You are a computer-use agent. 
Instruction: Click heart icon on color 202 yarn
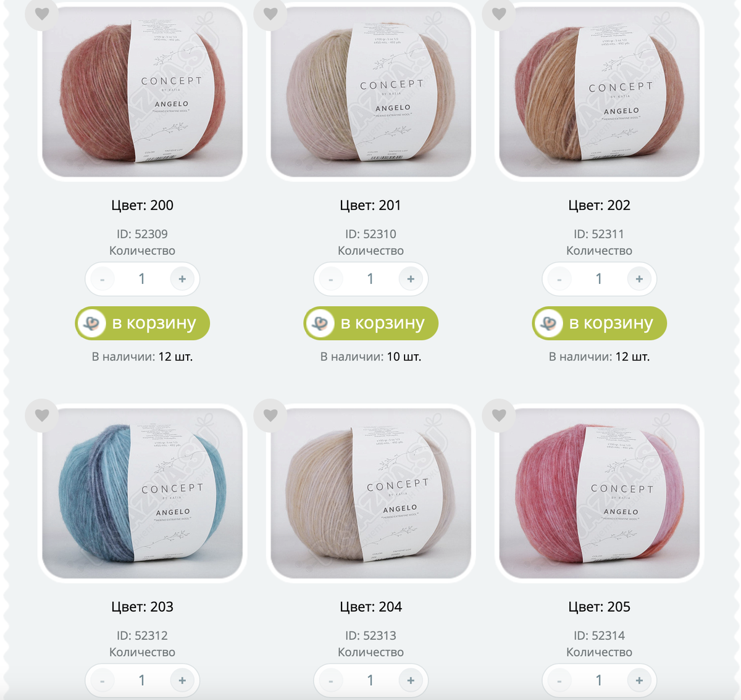click(x=499, y=14)
